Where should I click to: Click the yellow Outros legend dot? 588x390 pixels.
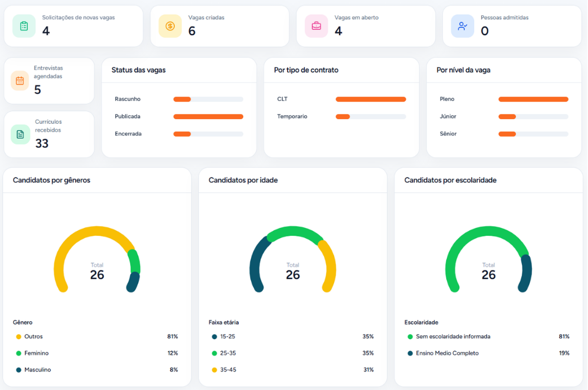click(17, 336)
